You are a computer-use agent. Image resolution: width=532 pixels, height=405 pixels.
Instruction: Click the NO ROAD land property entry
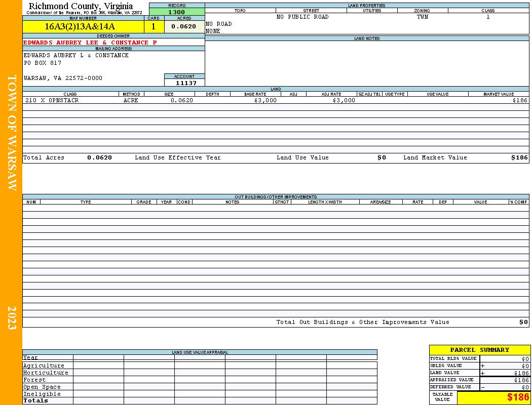(x=219, y=24)
